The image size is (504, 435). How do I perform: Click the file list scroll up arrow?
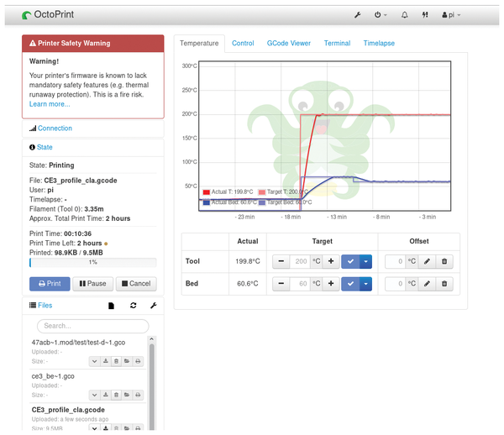point(152,339)
